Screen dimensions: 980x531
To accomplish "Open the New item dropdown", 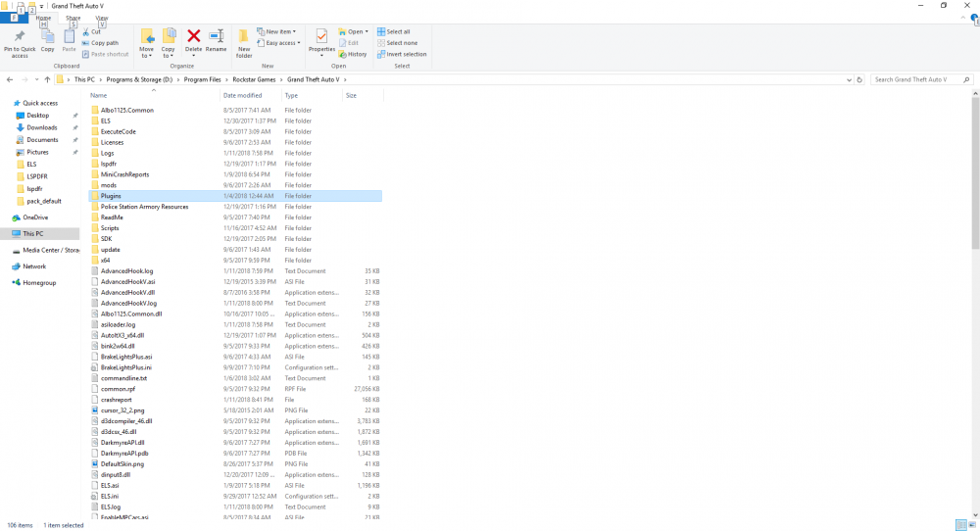I will [x=276, y=32].
